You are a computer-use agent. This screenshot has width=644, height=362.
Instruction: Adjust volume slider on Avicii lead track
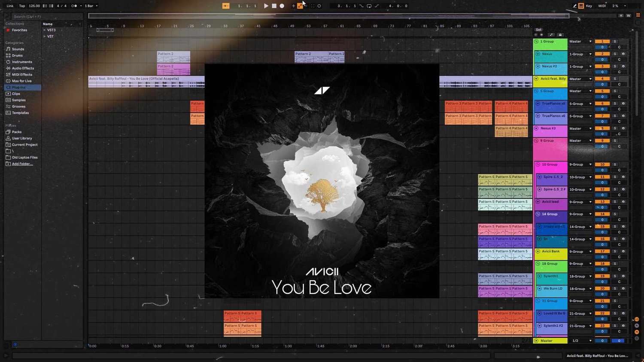tap(602, 207)
